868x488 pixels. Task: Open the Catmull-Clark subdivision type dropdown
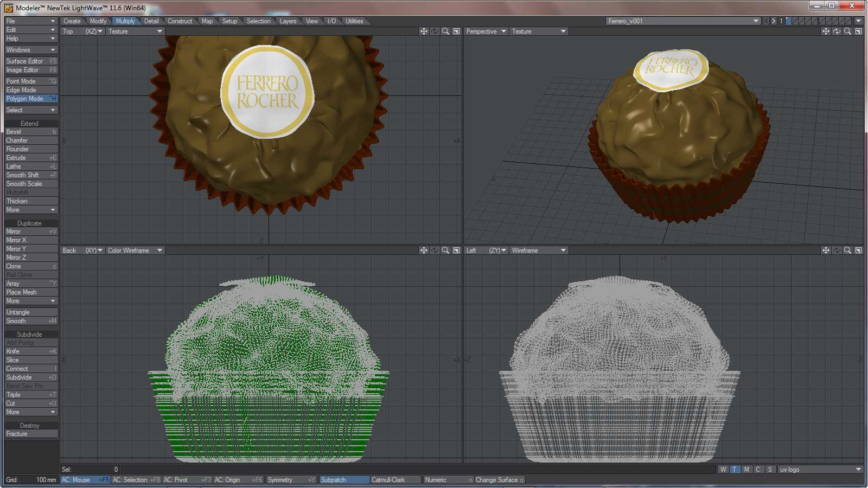(x=395, y=480)
